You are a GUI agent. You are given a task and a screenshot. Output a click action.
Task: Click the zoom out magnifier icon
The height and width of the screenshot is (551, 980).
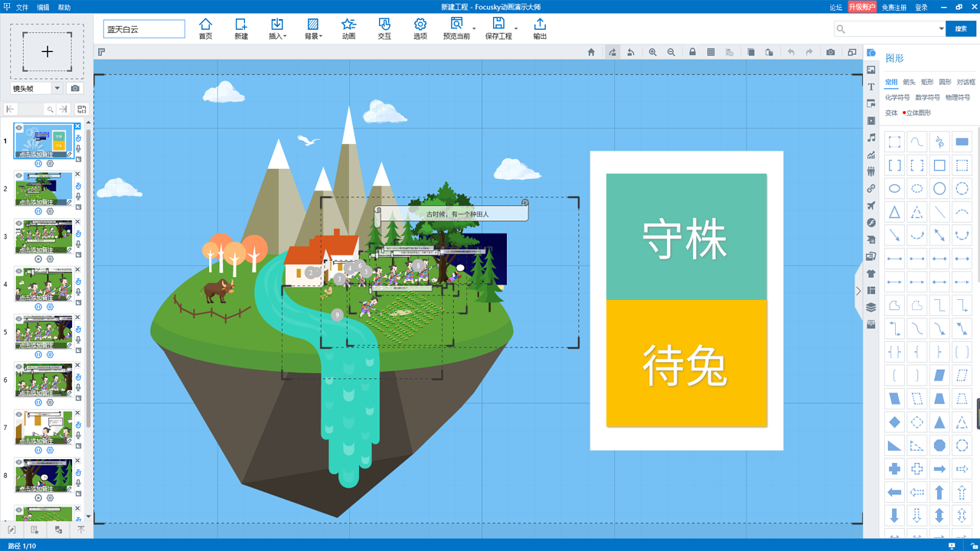[671, 52]
